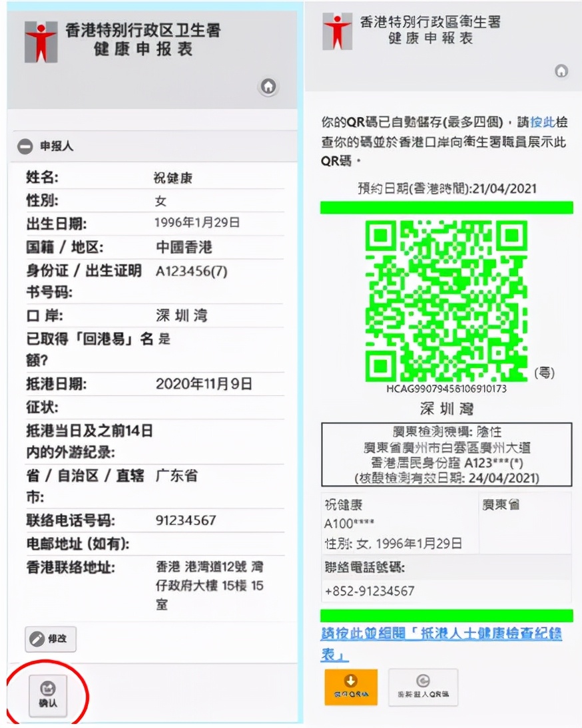Select the 姓名 field label
Viewport: 582px width, 728px height.
(42, 178)
